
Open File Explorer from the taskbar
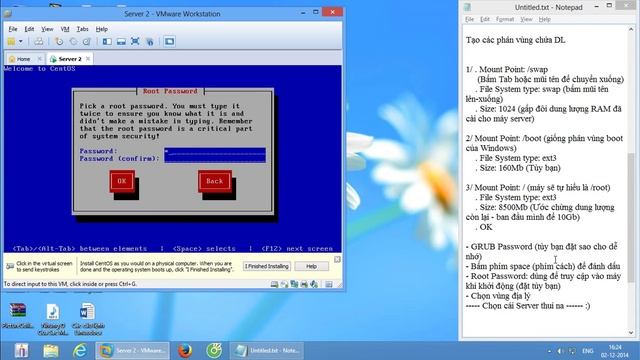click(51, 351)
